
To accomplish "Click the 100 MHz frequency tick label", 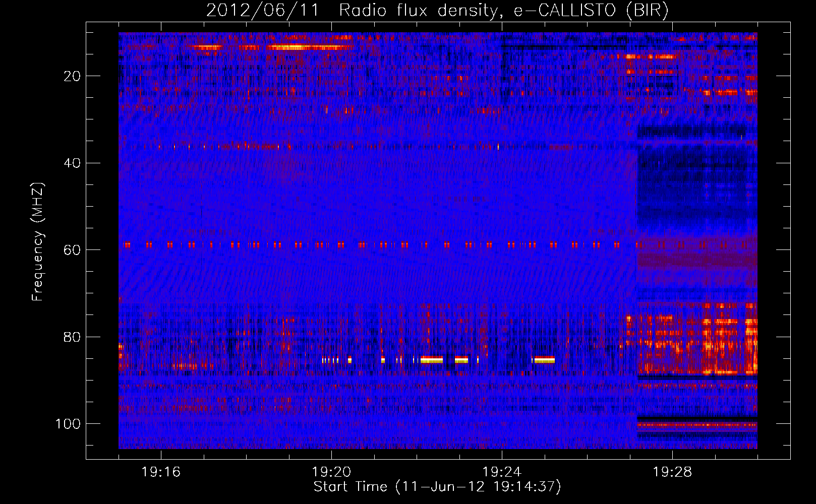I will (x=68, y=424).
